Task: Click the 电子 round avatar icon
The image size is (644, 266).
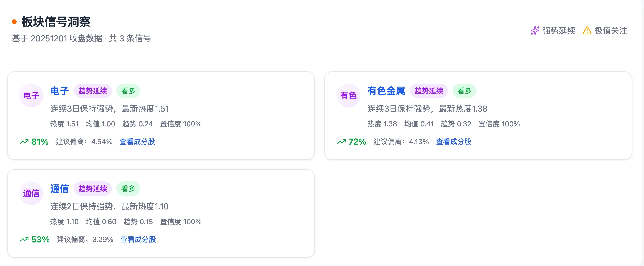Action: pyautogui.click(x=31, y=95)
